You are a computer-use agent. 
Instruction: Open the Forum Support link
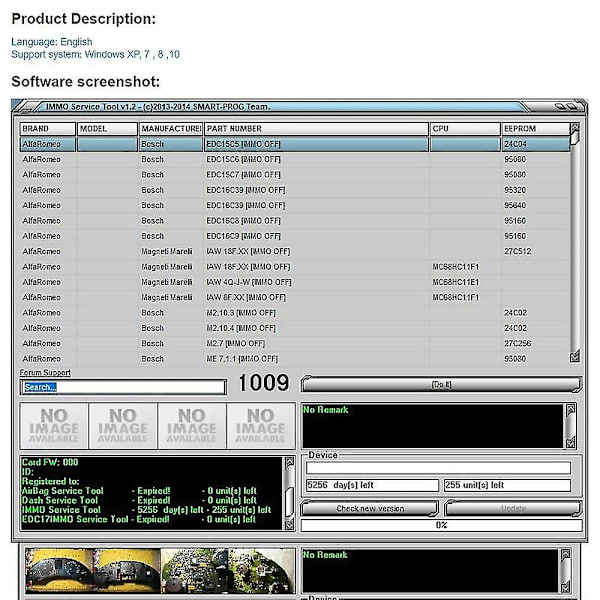pos(45,372)
